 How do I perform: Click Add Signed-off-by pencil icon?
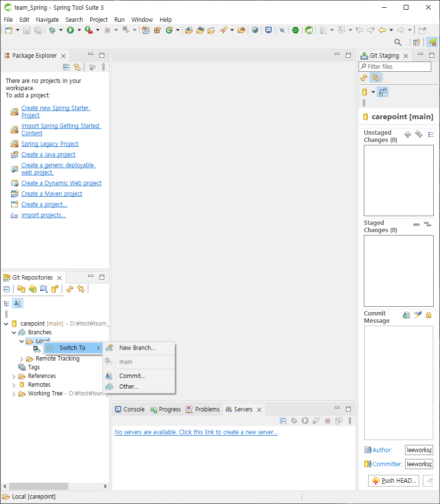[418, 315]
